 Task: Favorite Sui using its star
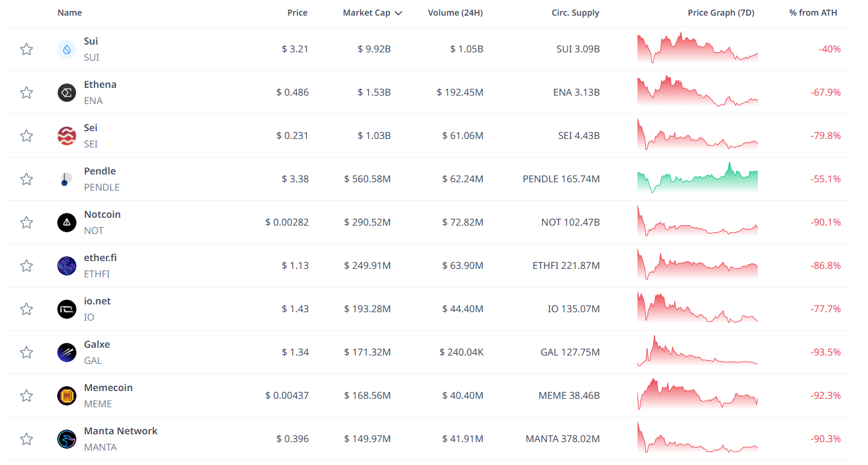[x=26, y=49]
